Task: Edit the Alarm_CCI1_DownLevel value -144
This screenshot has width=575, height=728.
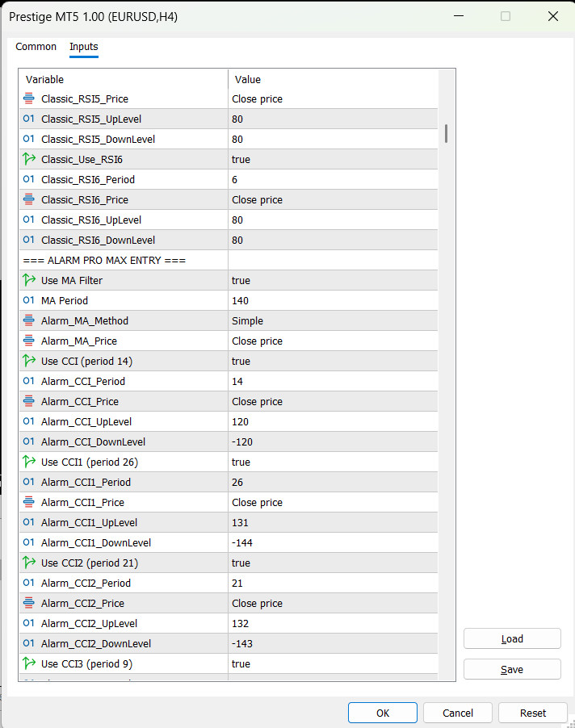Action: pos(333,542)
